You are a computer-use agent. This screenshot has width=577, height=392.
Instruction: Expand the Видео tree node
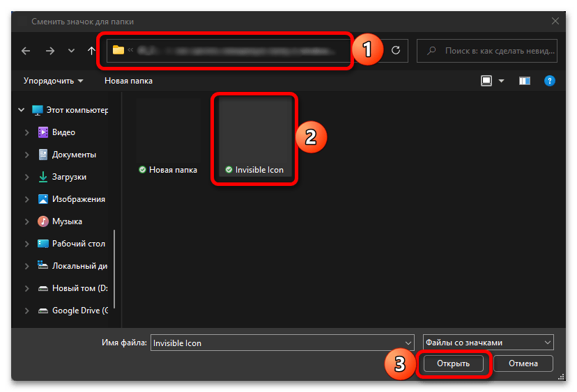[27, 132]
